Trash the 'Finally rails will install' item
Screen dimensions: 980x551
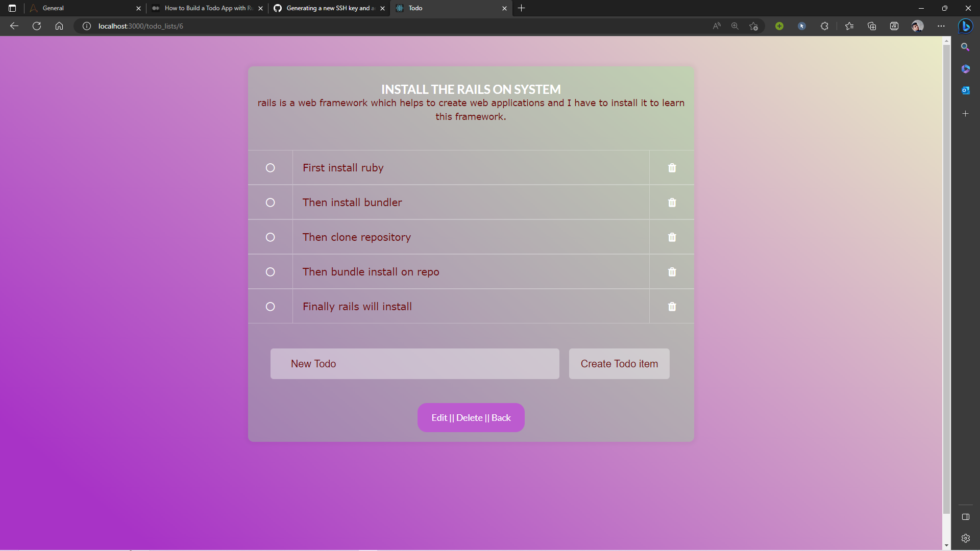point(672,307)
